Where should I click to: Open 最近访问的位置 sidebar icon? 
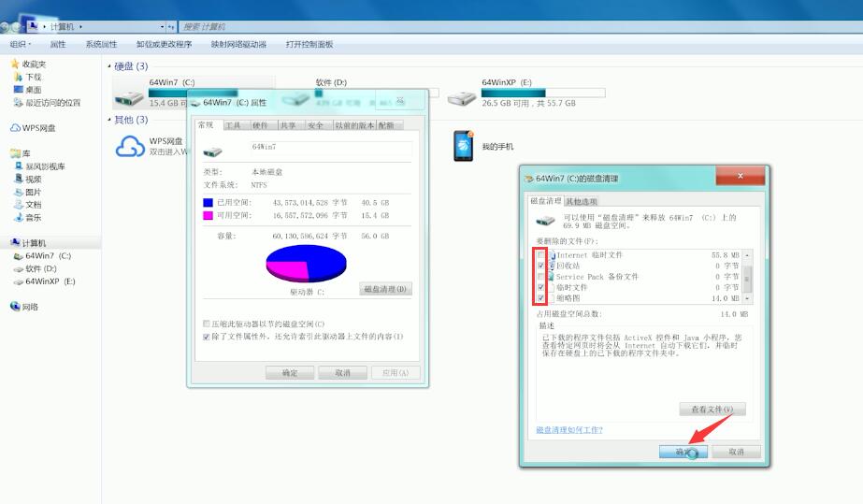pyautogui.click(x=18, y=102)
